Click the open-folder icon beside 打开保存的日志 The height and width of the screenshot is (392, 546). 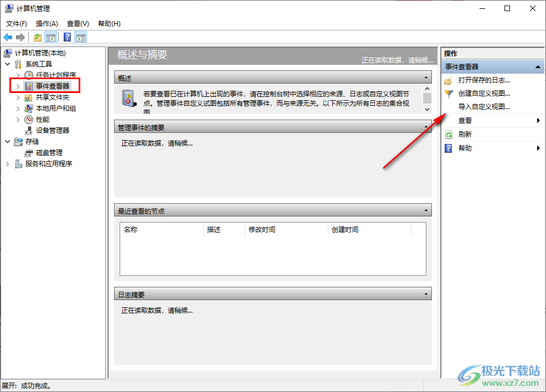coord(449,81)
